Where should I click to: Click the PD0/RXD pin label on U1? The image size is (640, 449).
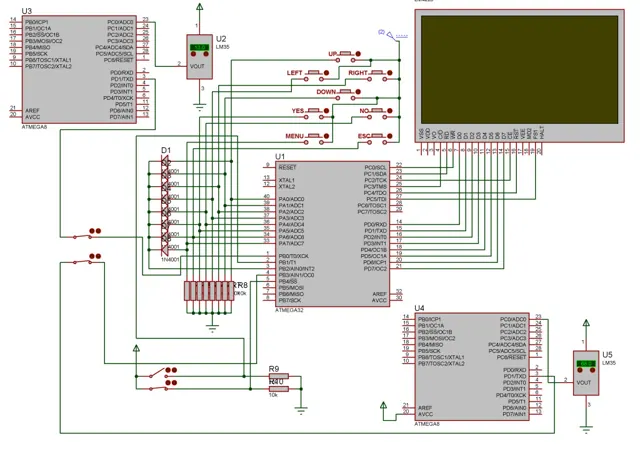[x=375, y=224]
